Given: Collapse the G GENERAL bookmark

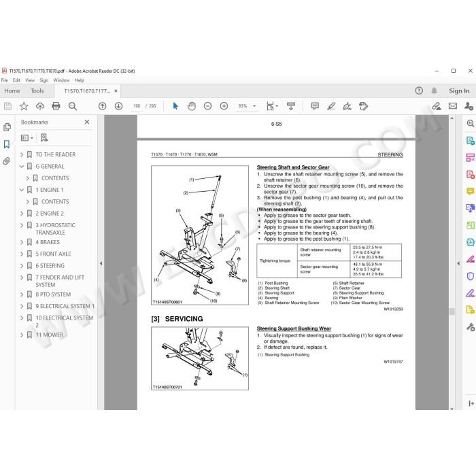Looking at the screenshot, I should click(22, 167).
